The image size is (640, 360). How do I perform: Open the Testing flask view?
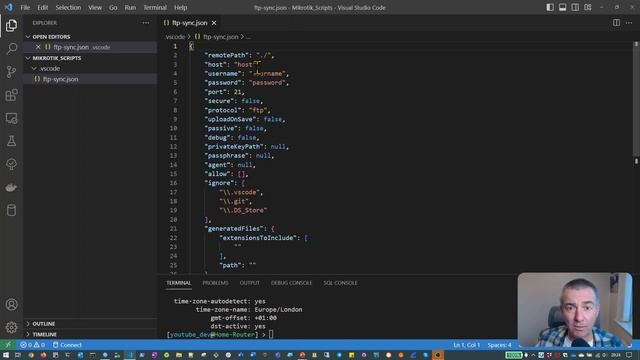click(x=11, y=141)
